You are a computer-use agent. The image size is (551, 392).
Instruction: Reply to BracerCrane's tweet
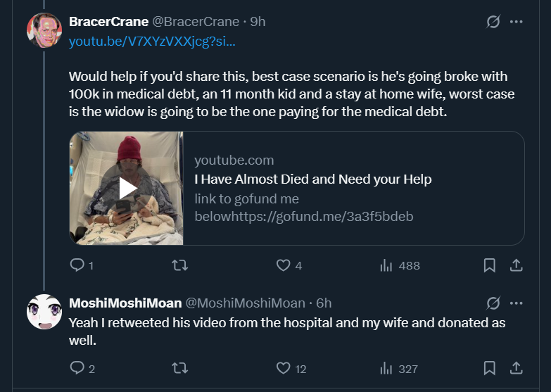click(77, 265)
